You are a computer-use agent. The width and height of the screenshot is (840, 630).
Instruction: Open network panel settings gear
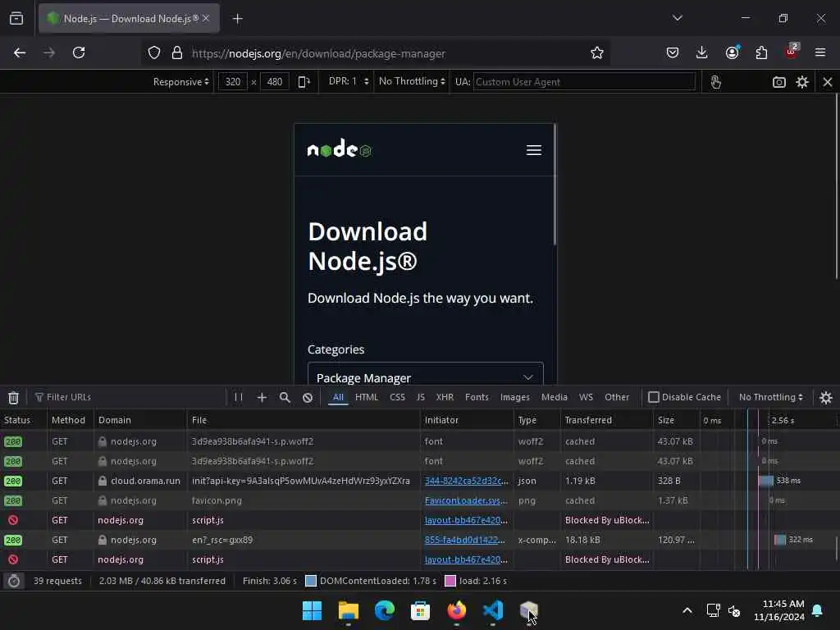coord(825,398)
